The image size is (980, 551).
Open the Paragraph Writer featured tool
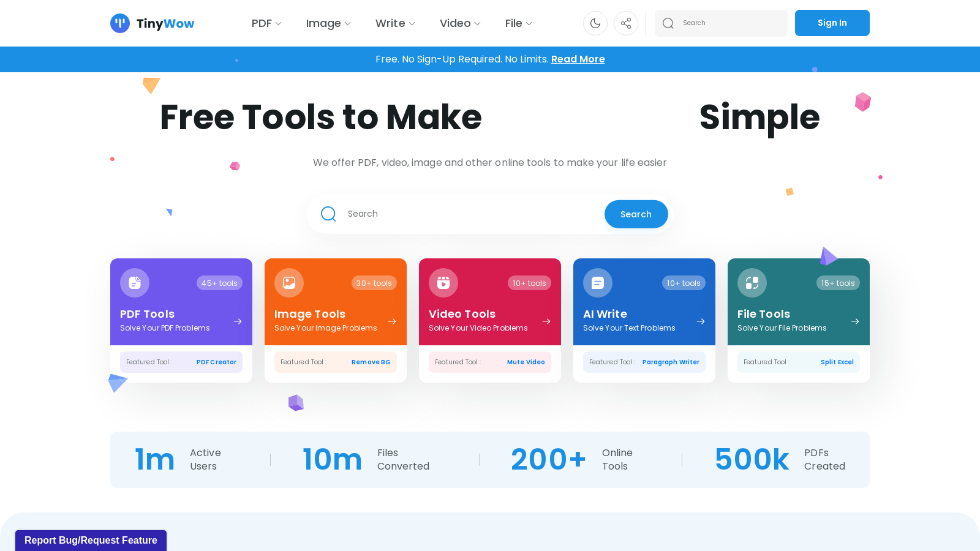[x=671, y=362]
